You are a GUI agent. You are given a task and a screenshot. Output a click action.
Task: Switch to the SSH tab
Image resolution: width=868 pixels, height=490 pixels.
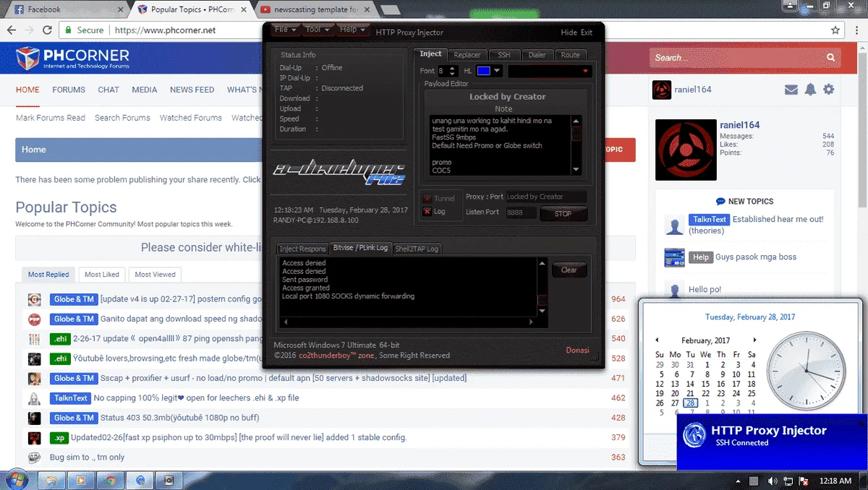pyautogui.click(x=504, y=55)
